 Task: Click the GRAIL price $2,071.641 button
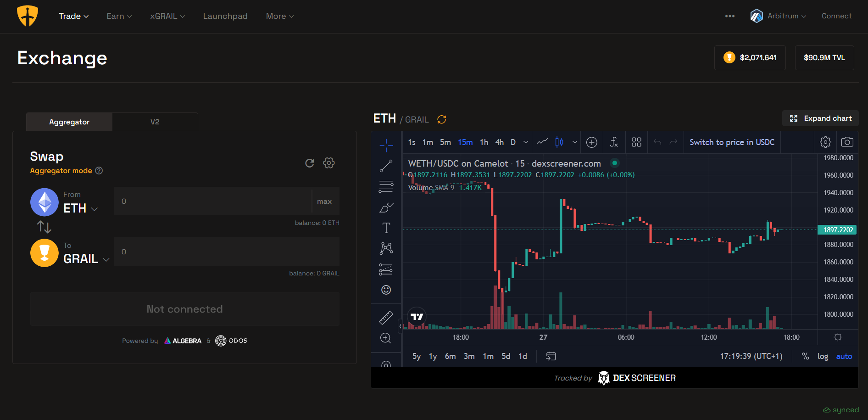(x=750, y=58)
